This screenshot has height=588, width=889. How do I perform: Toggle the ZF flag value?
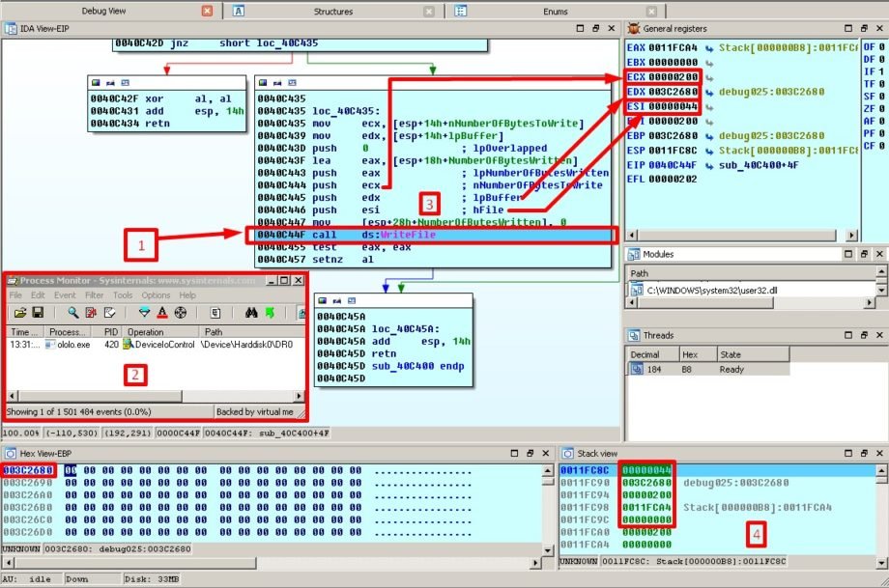coord(881,109)
